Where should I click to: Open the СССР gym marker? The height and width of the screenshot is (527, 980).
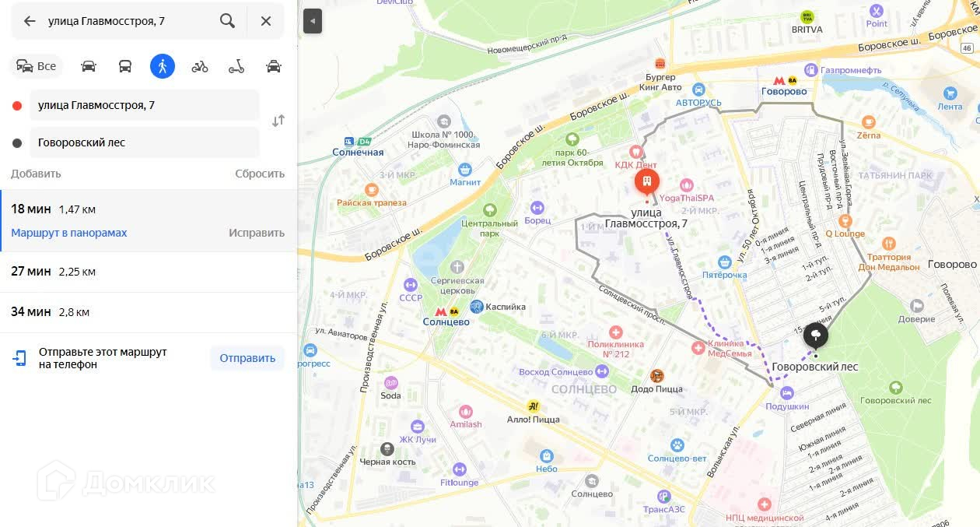tap(411, 285)
